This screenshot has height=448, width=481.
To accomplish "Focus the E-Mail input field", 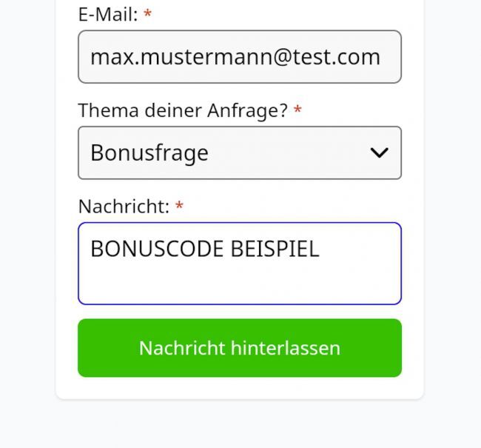I will tap(239, 57).
